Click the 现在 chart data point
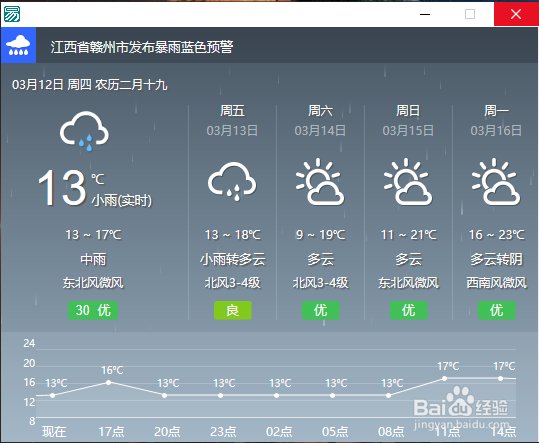Image resolution: width=539 pixels, height=443 pixels. pyautogui.click(x=53, y=396)
